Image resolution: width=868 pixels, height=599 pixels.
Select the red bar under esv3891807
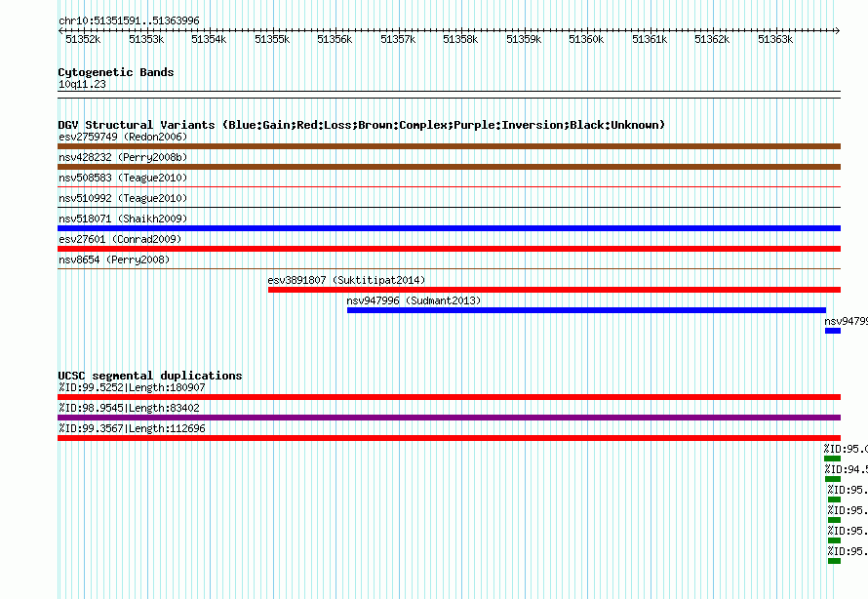(x=554, y=290)
